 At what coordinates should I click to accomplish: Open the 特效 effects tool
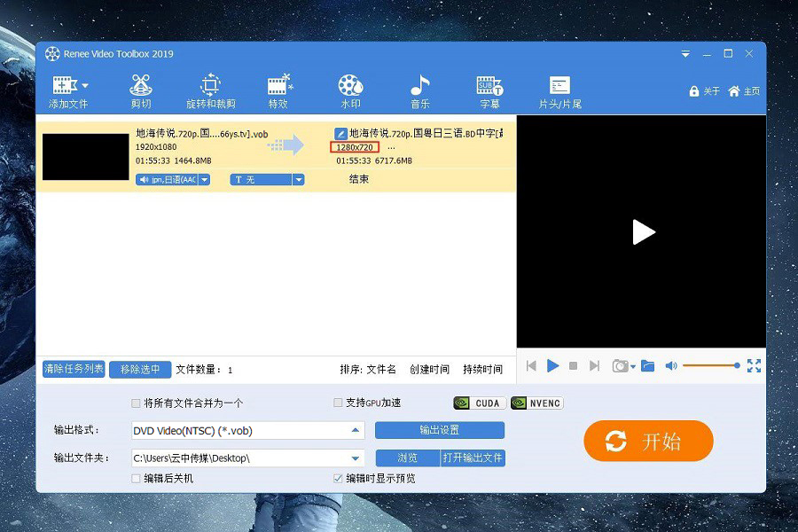(278, 91)
